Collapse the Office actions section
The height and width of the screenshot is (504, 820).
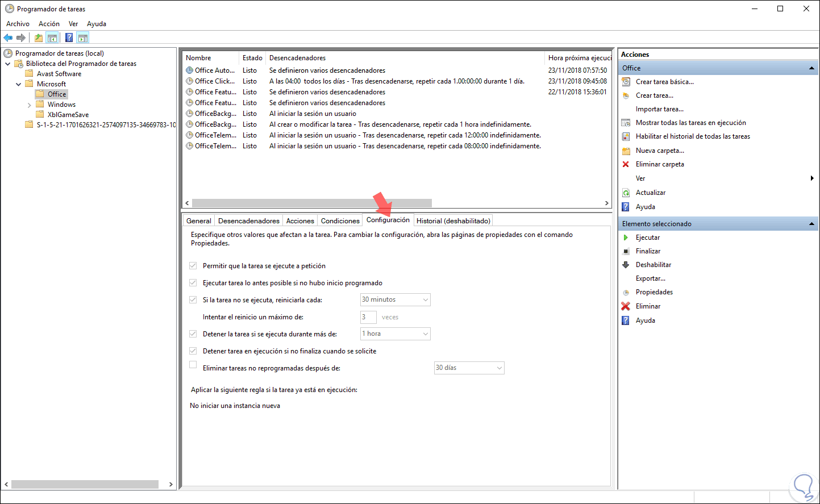(811, 68)
